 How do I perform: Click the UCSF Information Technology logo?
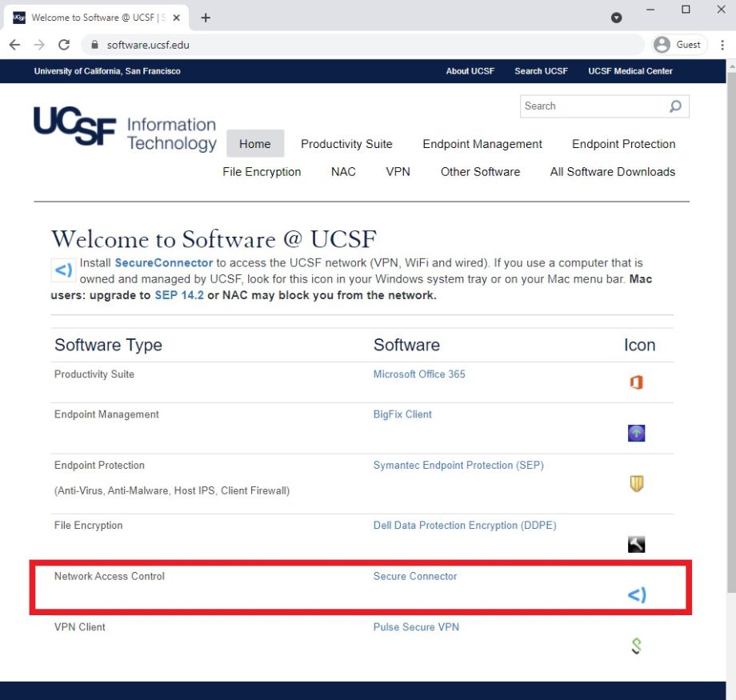[x=125, y=130]
